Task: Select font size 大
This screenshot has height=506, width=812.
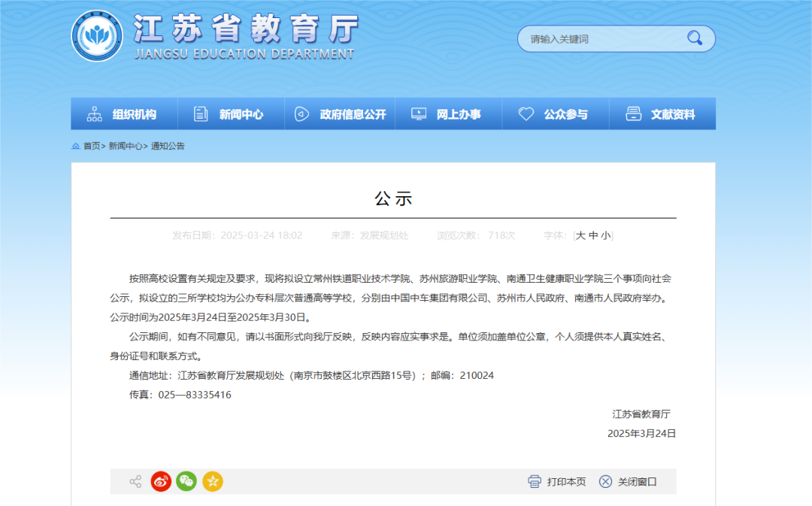Action: (x=580, y=235)
